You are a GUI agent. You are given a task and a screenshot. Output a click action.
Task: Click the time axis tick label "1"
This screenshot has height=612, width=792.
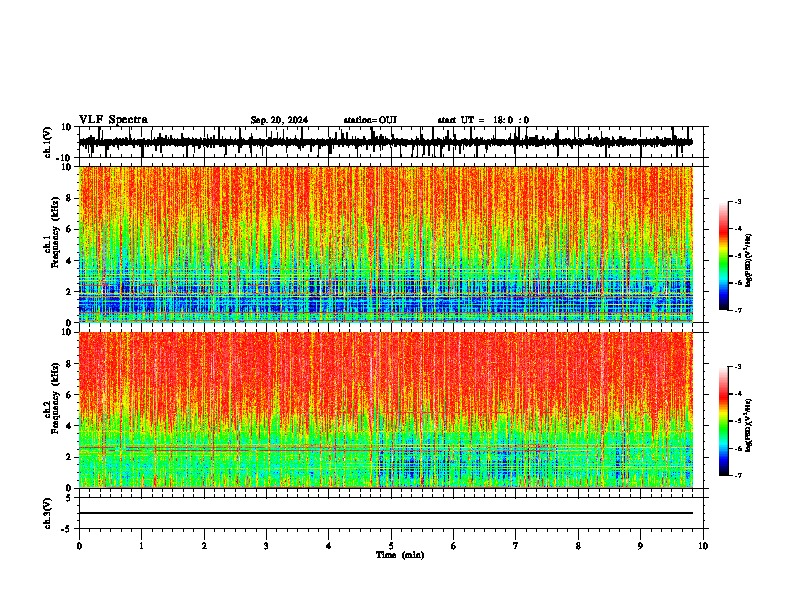[141, 546]
